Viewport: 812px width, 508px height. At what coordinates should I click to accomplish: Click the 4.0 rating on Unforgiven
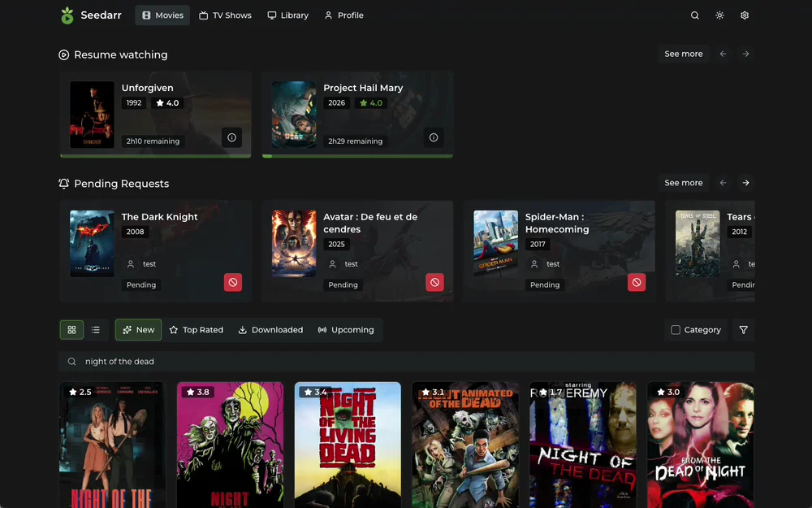click(167, 103)
